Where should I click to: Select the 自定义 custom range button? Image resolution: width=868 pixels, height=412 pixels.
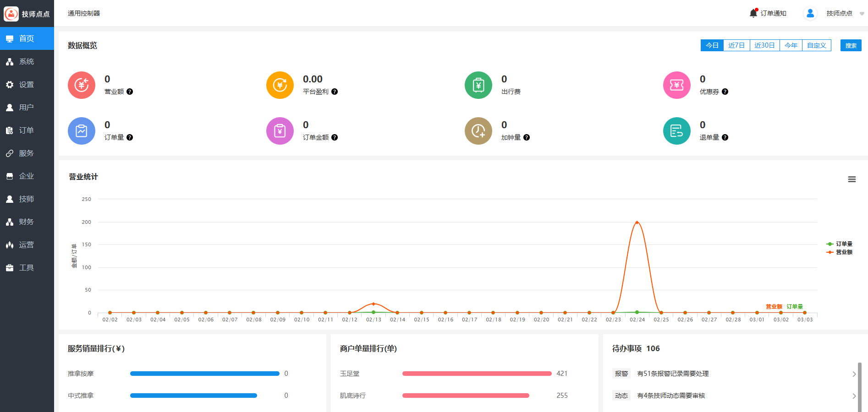(x=816, y=45)
